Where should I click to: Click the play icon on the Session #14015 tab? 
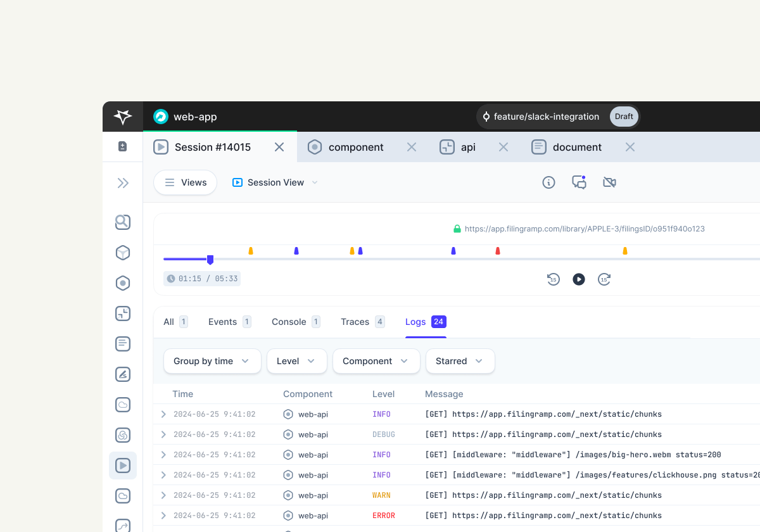pos(161,147)
